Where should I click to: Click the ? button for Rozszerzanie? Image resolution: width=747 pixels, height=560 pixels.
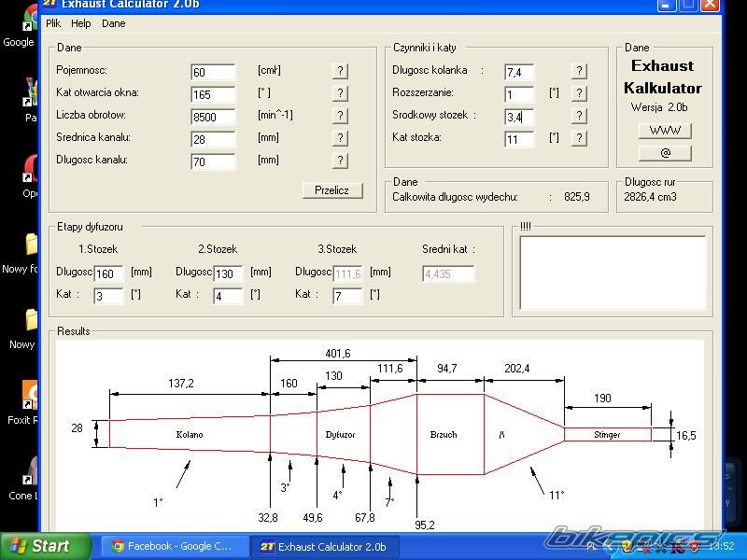pos(579,93)
